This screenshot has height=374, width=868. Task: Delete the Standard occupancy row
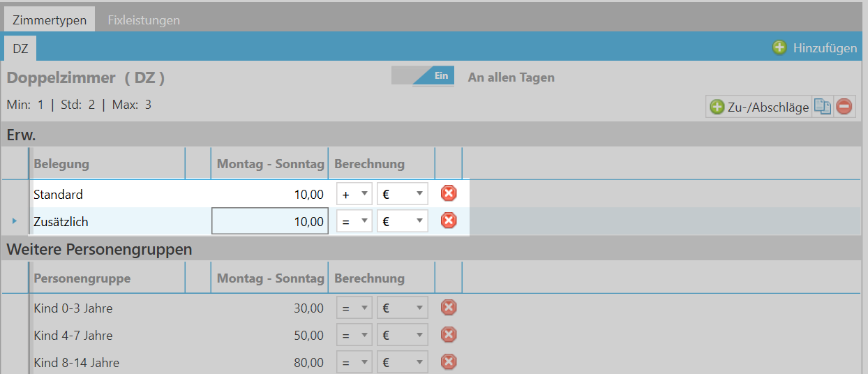(449, 193)
